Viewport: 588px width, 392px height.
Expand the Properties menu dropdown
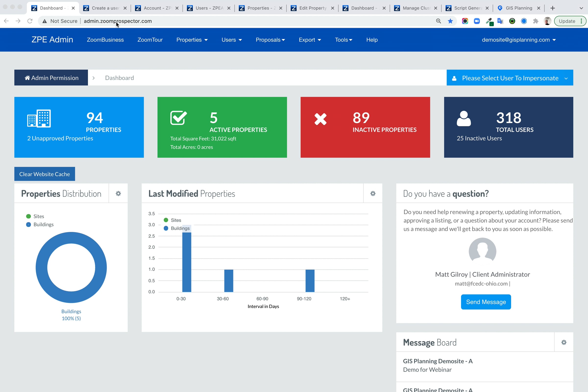coord(192,40)
